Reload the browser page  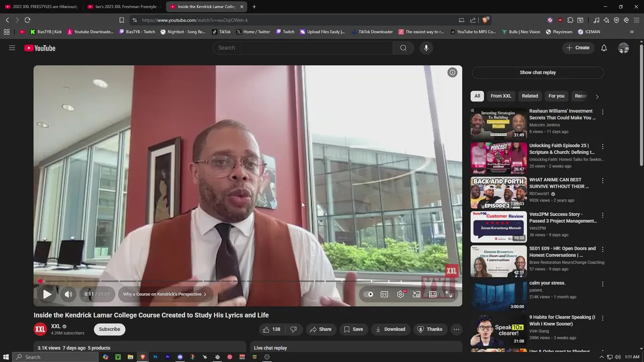point(27,20)
